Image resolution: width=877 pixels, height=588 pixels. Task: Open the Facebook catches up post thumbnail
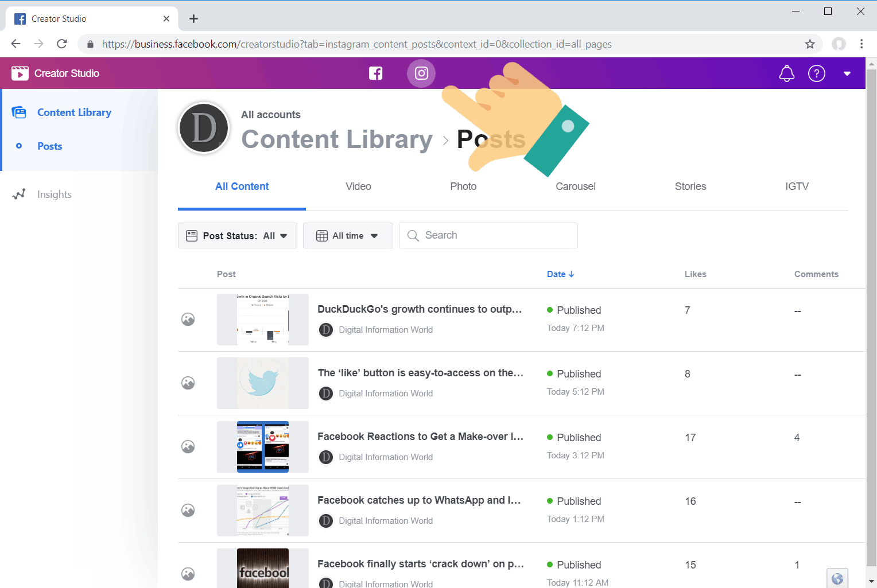(x=263, y=511)
